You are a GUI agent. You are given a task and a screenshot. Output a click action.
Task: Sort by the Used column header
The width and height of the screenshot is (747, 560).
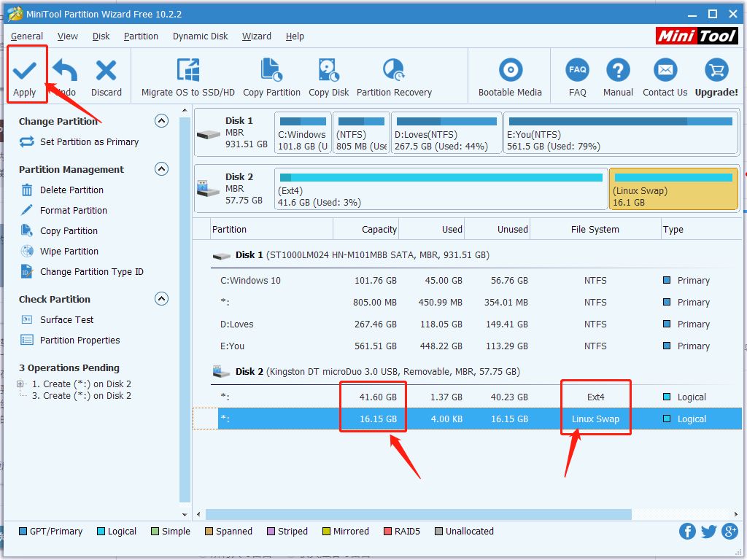tap(432, 230)
